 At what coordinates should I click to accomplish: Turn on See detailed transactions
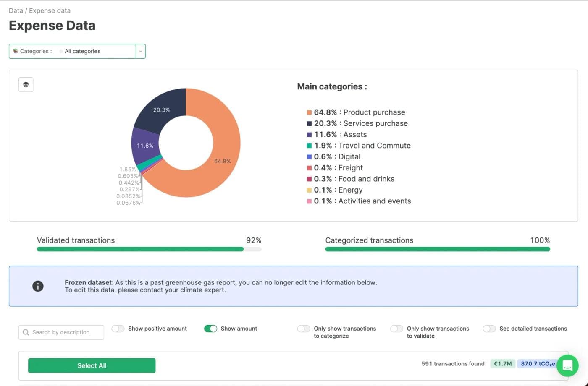tap(489, 329)
